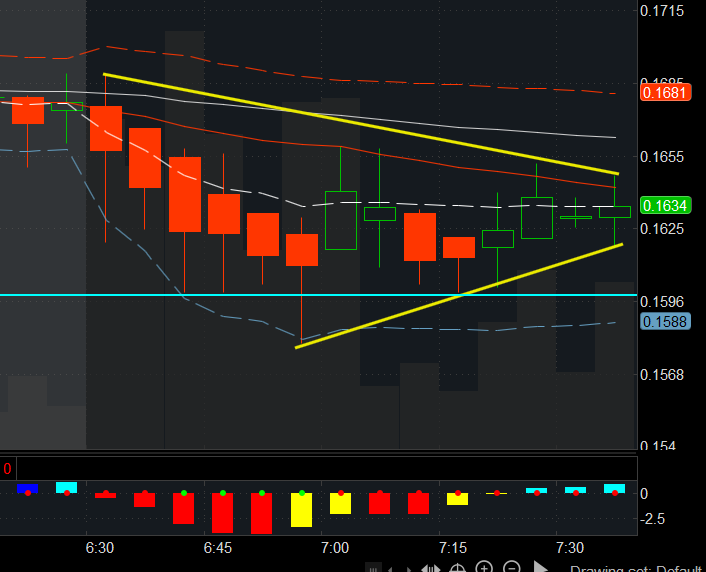The width and height of the screenshot is (706, 572).
Task: Zoom out using the minus magnifier icon
Action: pyautogui.click(x=511, y=567)
